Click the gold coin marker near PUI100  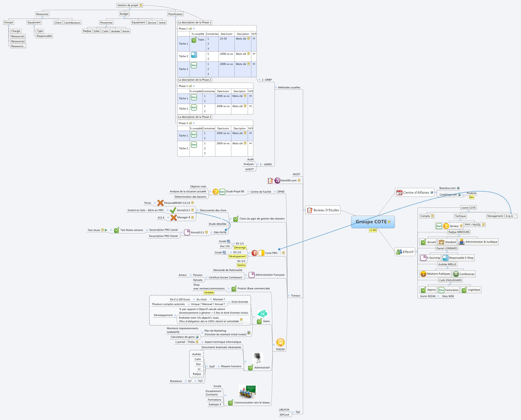280,343
